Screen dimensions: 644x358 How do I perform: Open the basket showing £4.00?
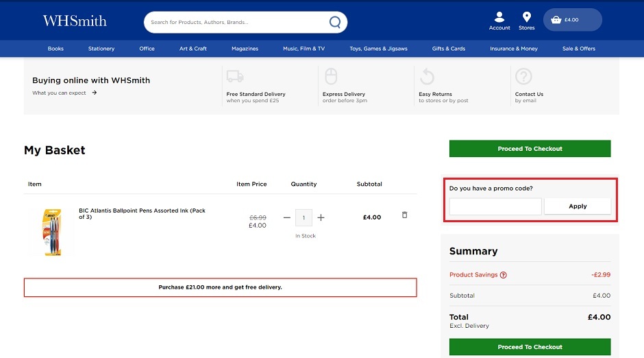(x=573, y=20)
